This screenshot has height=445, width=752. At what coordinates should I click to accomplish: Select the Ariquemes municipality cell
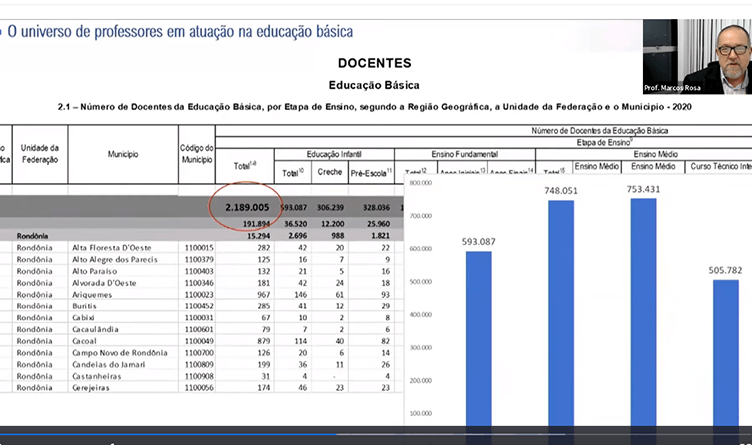(x=93, y=295)
